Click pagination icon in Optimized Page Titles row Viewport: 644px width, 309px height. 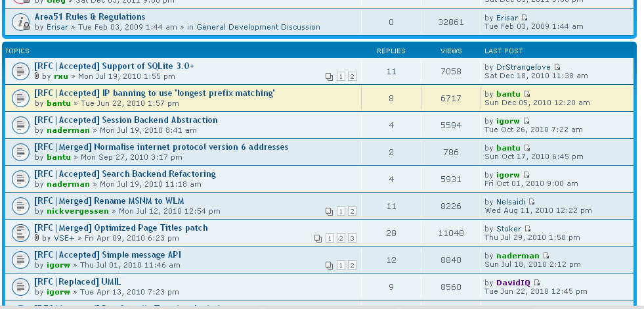318,238
